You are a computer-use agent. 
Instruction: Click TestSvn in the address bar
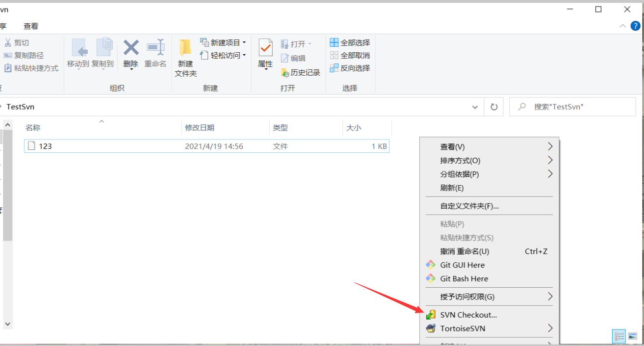(x=20, y=107)
